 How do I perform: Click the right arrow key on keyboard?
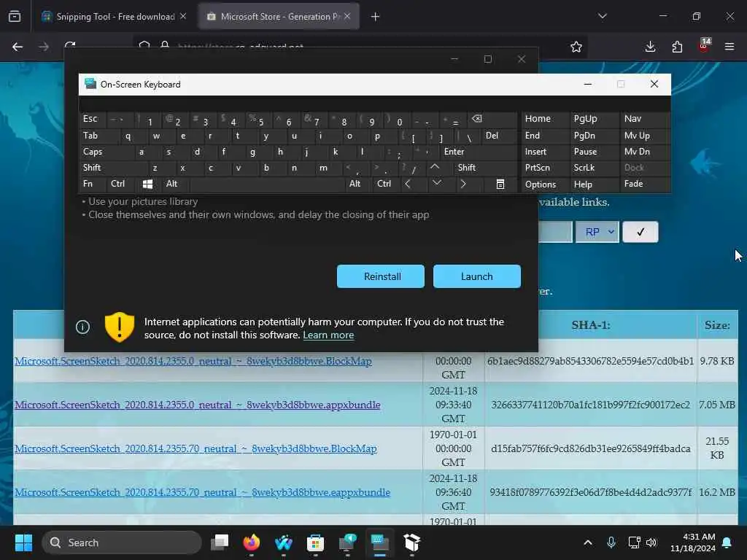pyautogui.click(x=463, y=183)
